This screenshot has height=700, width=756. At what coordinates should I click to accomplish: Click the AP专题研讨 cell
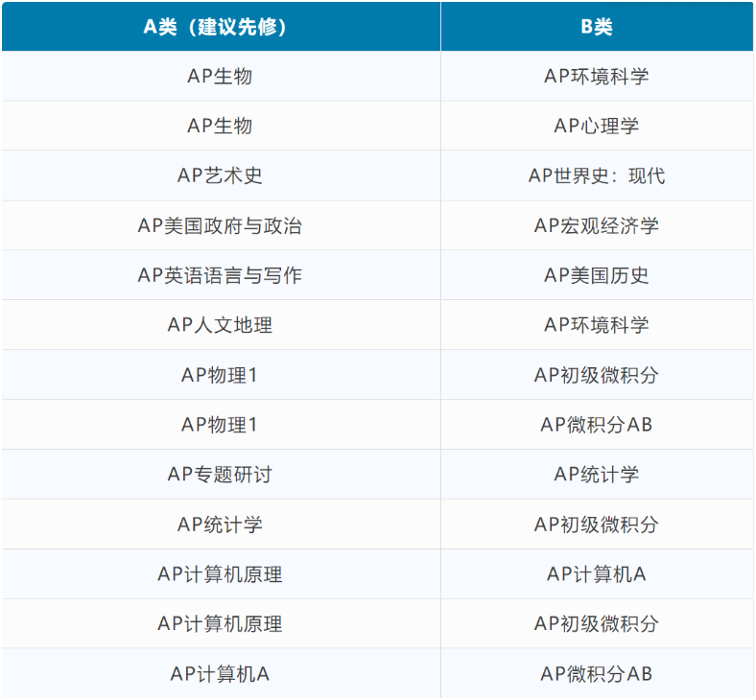pos(221,474)
